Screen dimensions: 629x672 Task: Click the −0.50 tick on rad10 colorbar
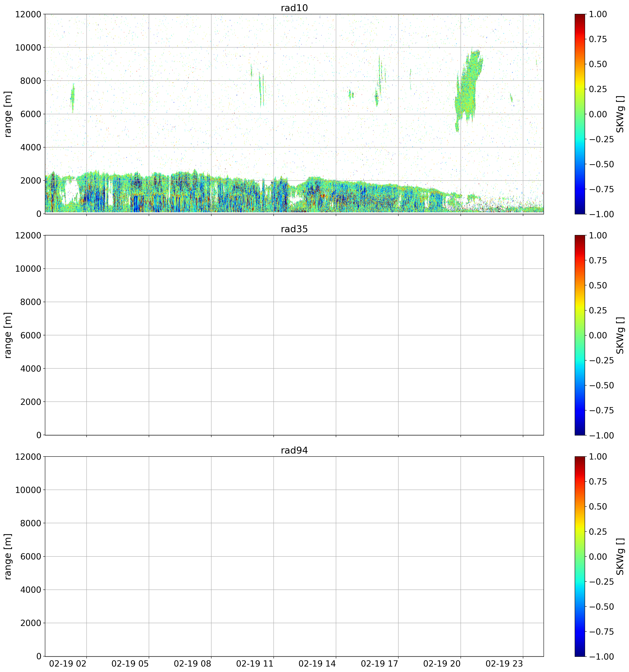tap(601, 164)
